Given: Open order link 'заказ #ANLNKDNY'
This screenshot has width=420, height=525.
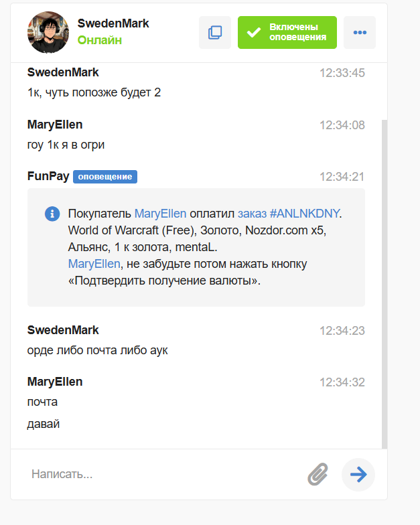Looking at the screenshot, I should (289, 213).
